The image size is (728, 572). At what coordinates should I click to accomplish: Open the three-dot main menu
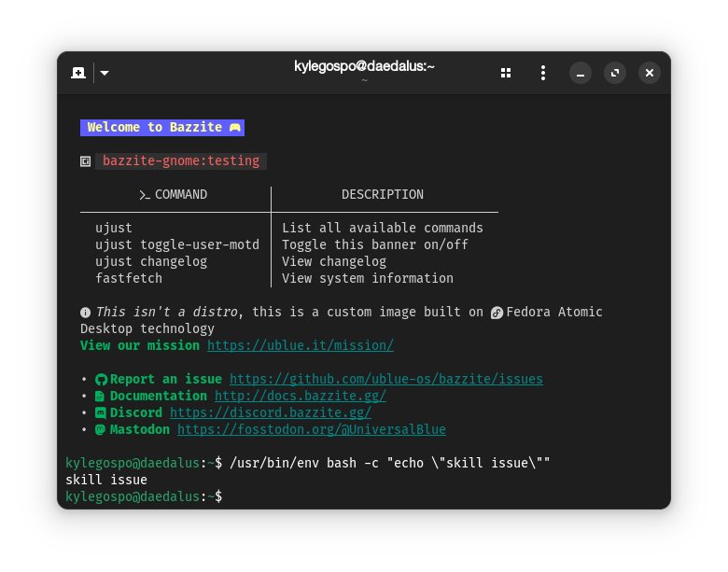point(543,73)
